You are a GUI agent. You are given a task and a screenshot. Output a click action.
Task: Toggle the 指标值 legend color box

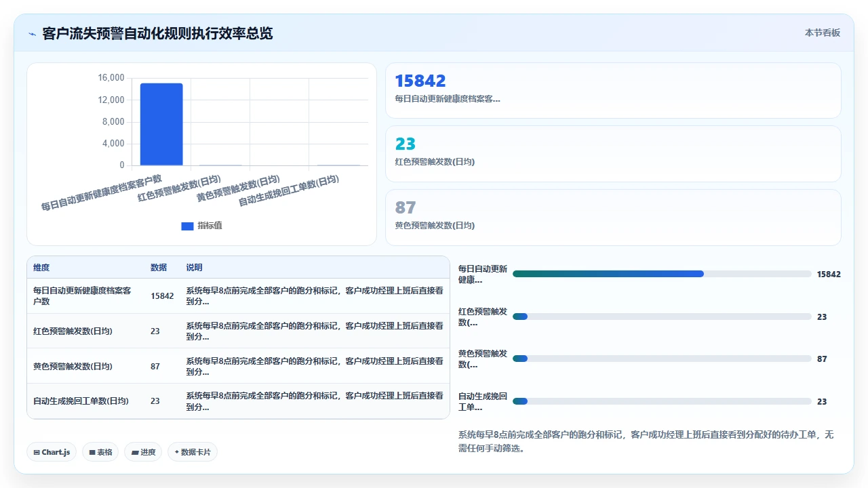click(x=187, y=226)
